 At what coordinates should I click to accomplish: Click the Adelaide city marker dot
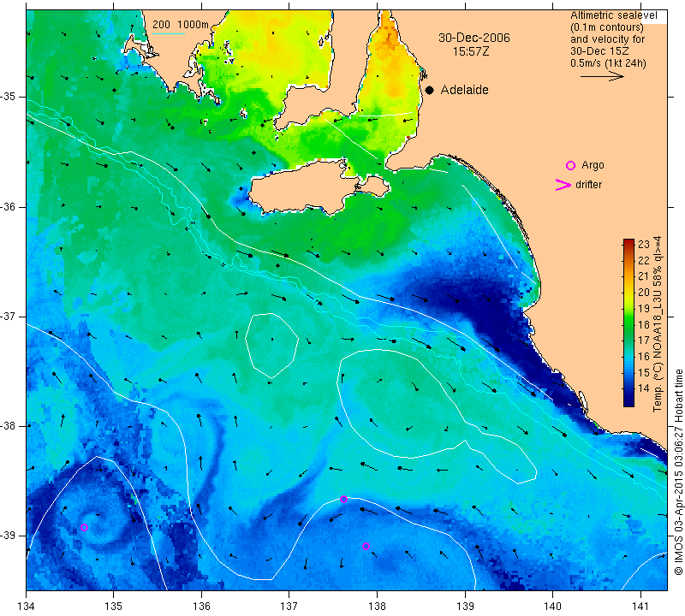[x=430, y=90]
